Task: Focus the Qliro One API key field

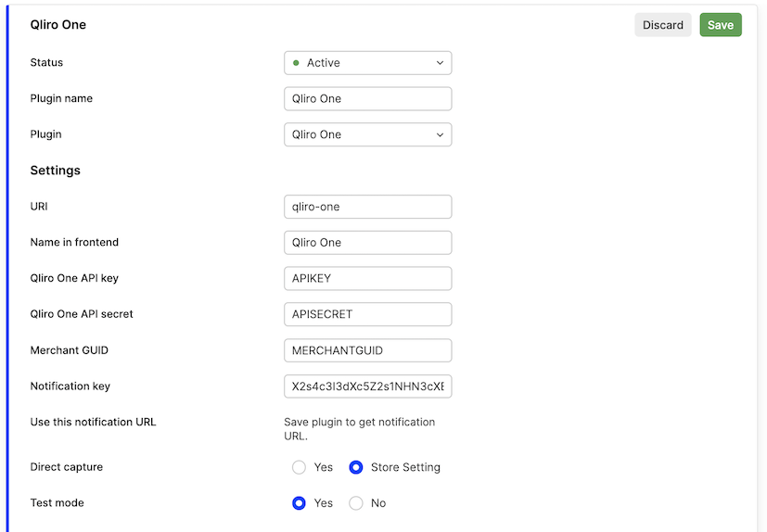Action: click(x=367, y=278)
